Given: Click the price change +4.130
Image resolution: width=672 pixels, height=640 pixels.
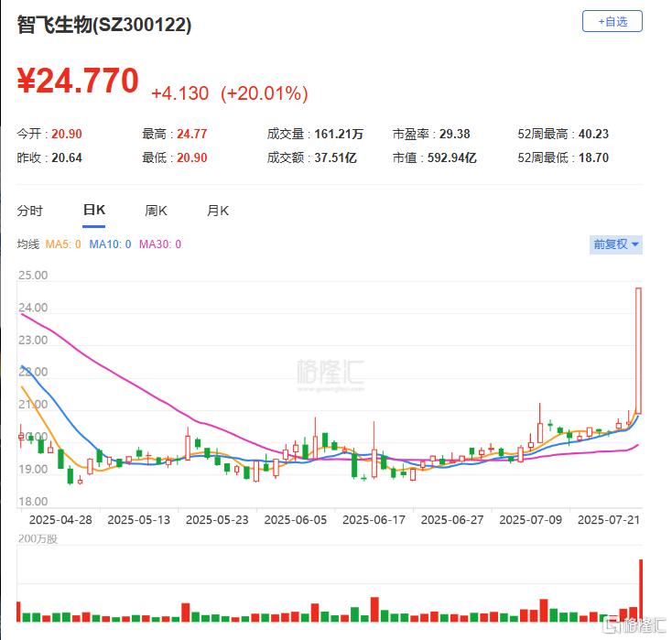Looking at the screenshot, I should click(x=180, y=93).
